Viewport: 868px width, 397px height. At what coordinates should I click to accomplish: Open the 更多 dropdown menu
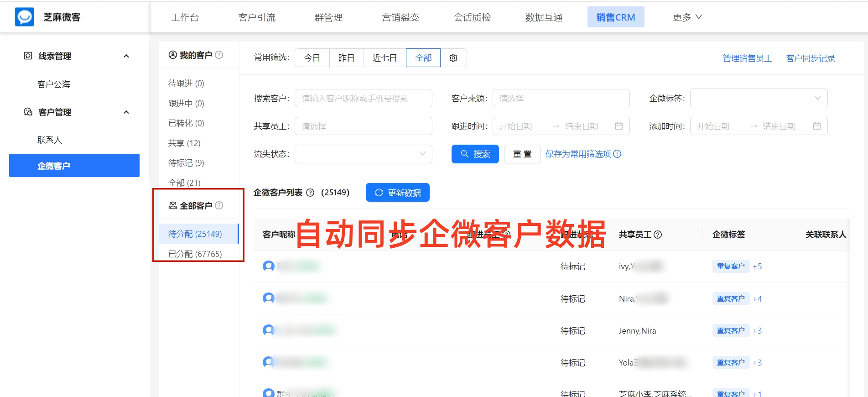pos(687,17)
